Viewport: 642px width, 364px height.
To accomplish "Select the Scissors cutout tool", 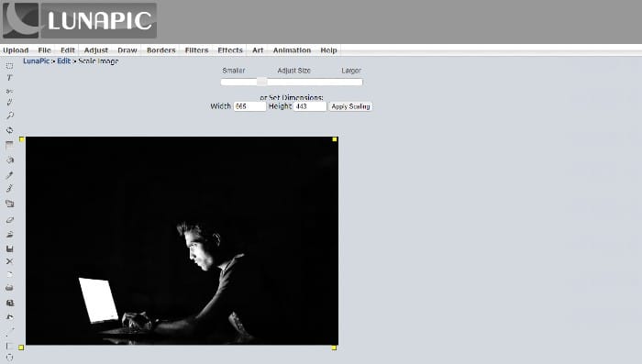I will (9, 91).
